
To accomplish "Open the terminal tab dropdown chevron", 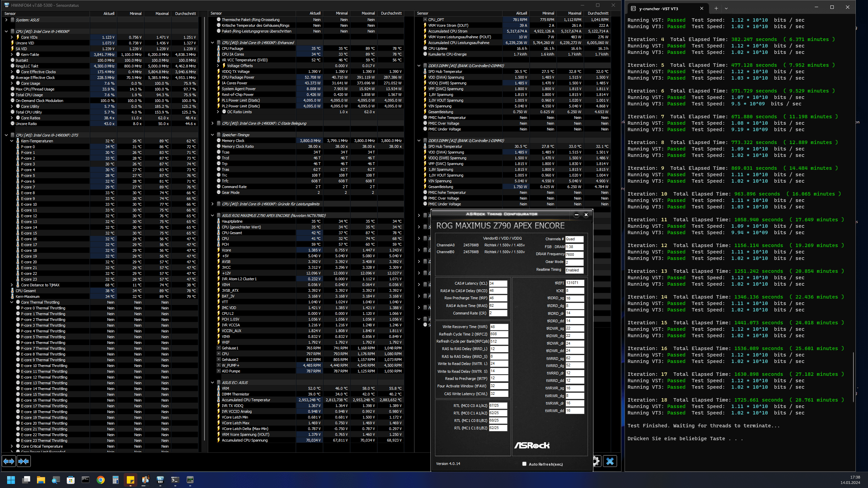I will [x=726, y=8].
